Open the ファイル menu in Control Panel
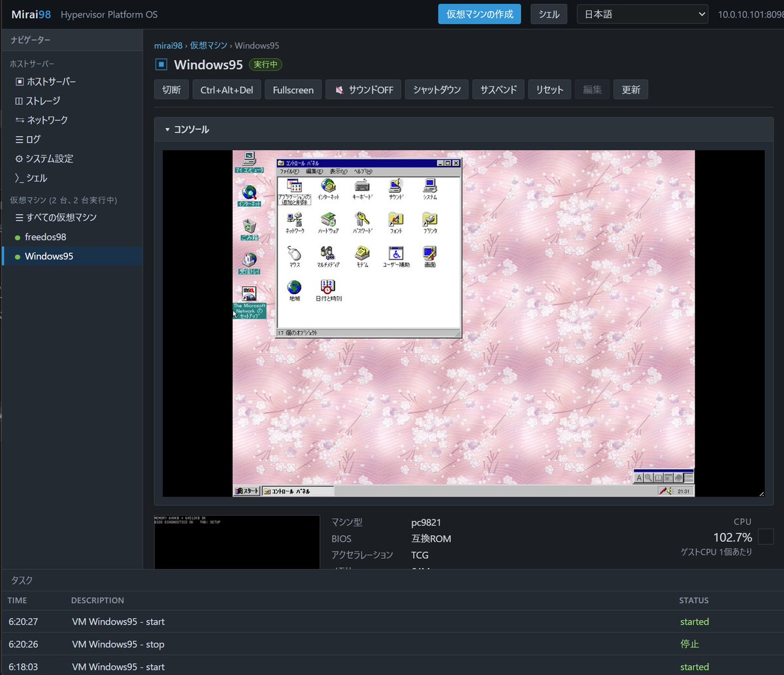 [x=289, y=171]
